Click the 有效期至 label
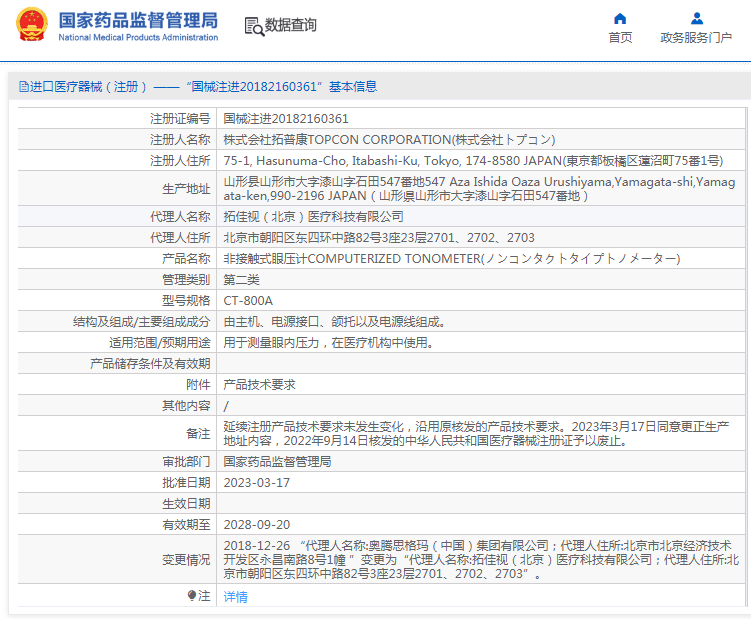Image resolution: width=751 pixels, height=619 pixels. click(x=186, y=525)
